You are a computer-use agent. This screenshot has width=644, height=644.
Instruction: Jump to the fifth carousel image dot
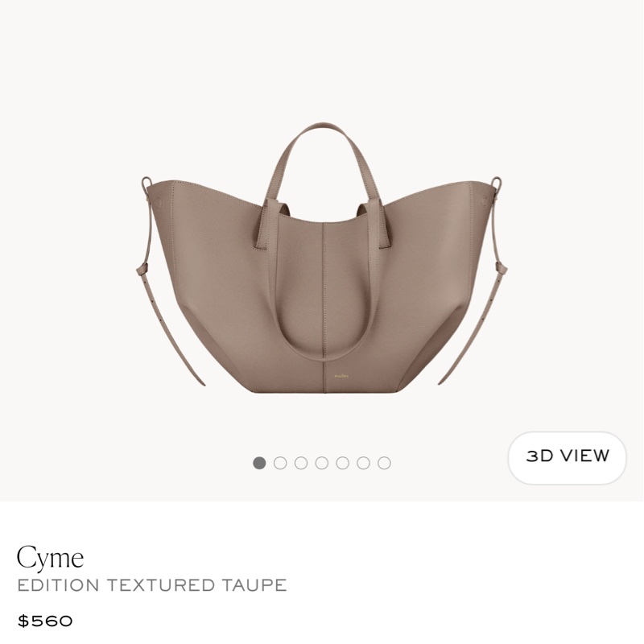(343, 463)
